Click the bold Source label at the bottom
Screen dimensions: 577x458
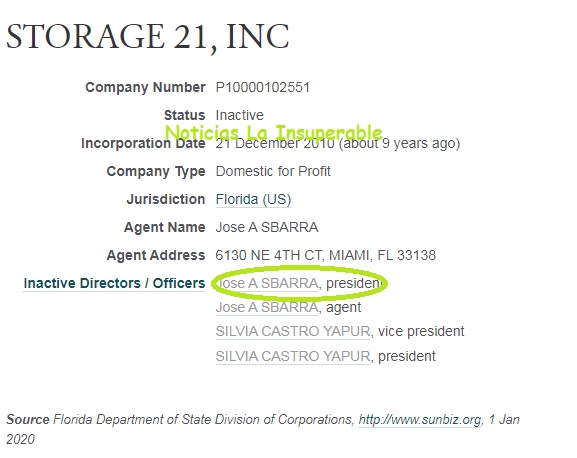[x=28, y=420]
